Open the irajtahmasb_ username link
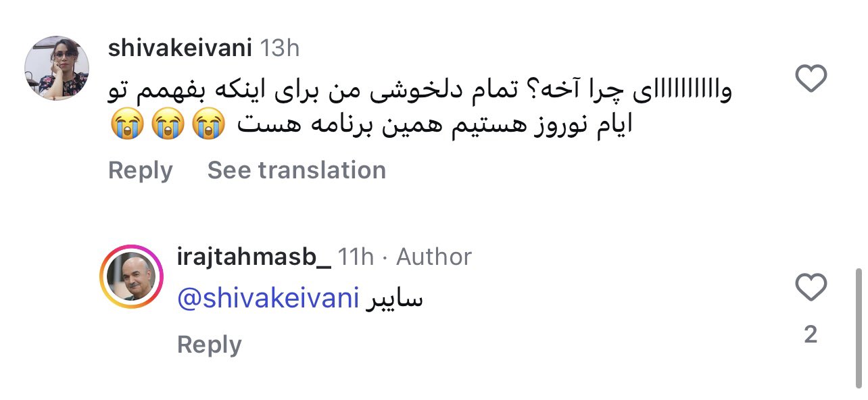 (254, 257)
